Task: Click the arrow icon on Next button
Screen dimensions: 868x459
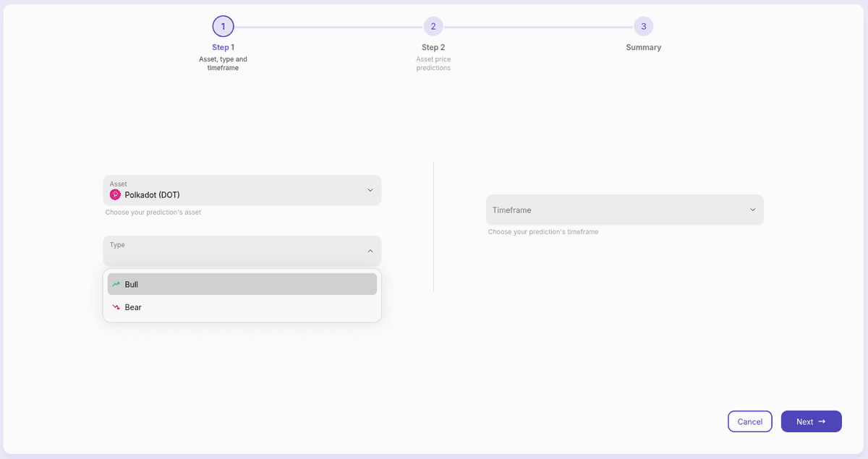Action: click(x=822, y=421)
